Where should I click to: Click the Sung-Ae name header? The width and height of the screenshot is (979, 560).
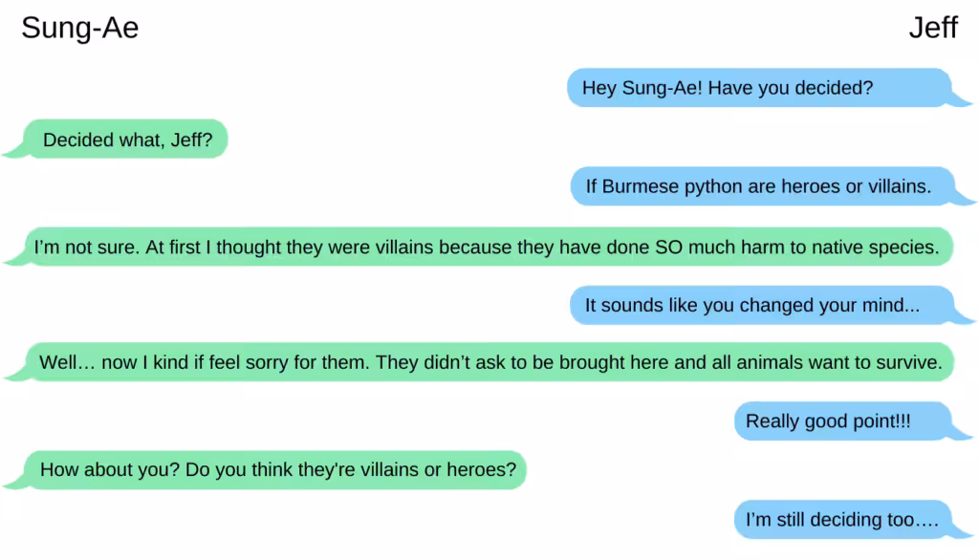click(x=79, y=29)
